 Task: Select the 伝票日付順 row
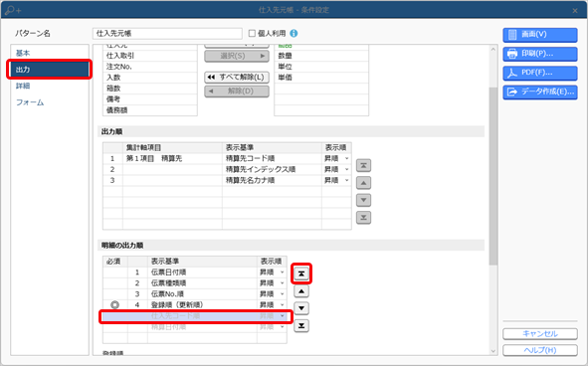tap(195, 273)
